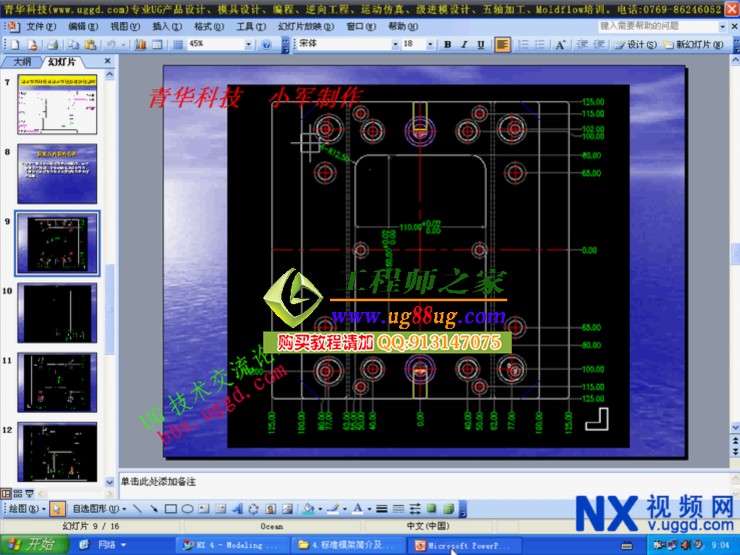Viewport: 740px width, 555px height.
Task: Insert a chart via toolbar icon
Action: [x=140, y=45]
